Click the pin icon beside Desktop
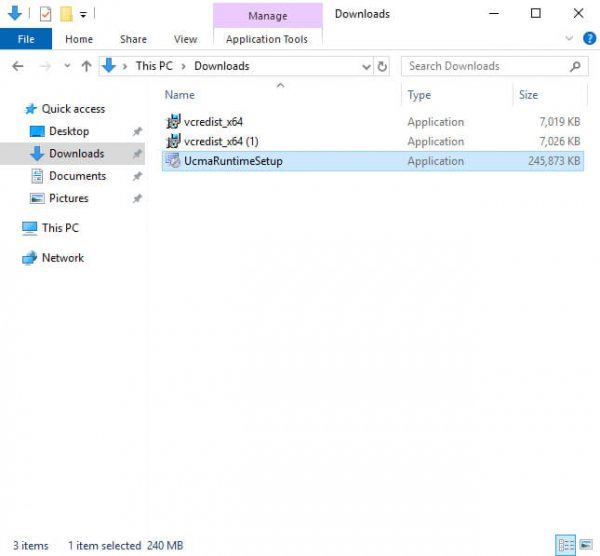The width and height of the screenshot is (600, 556). click(137, 132)
